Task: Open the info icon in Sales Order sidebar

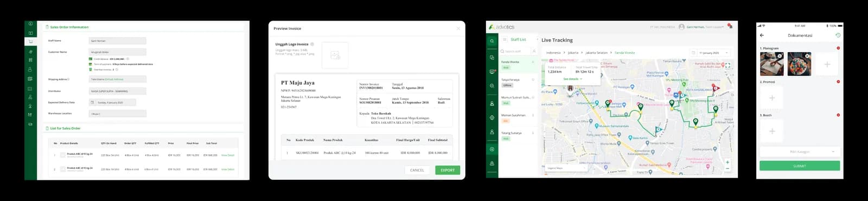Action: point(30,24)
